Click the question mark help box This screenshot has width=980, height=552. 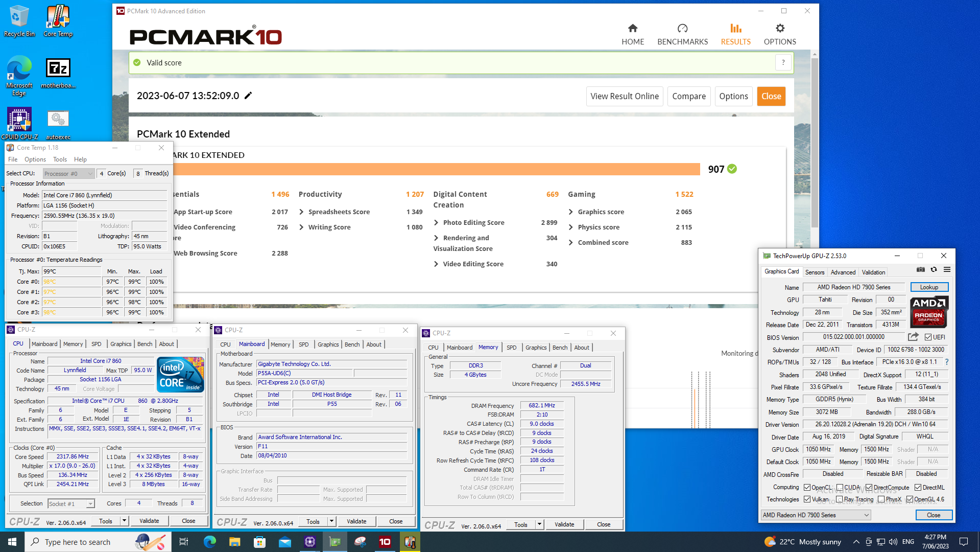783,62
